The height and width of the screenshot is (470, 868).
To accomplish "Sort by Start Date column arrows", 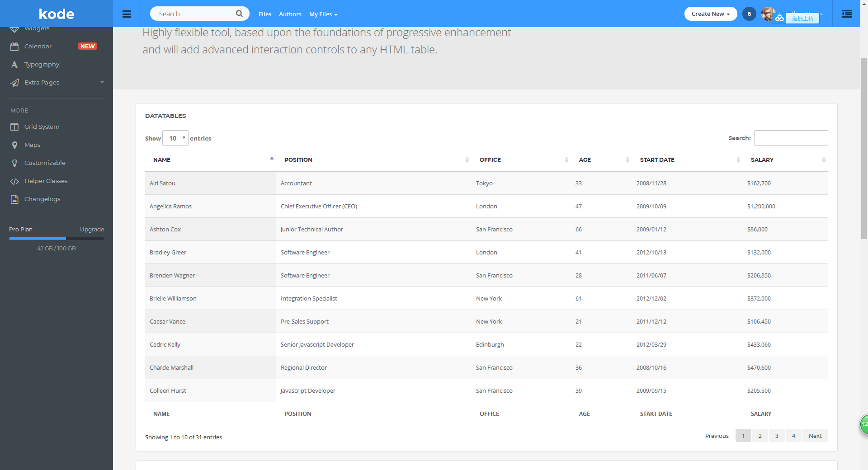I will [x=738, y=160].
